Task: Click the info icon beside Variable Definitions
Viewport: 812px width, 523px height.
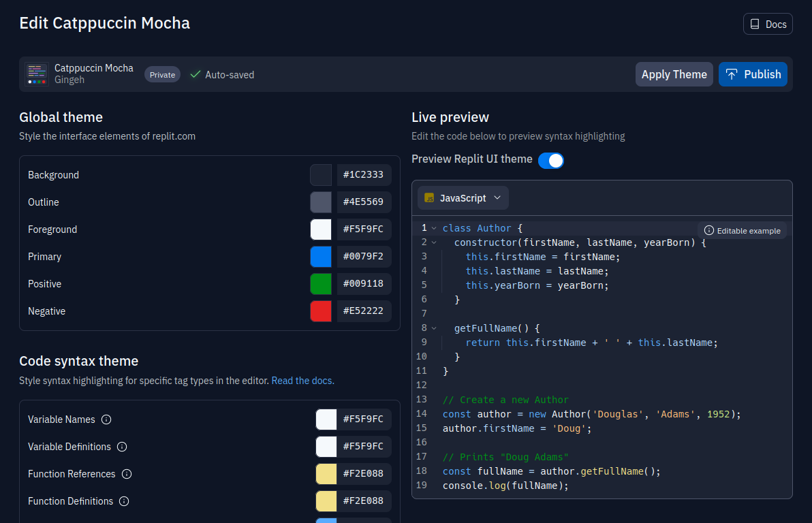Action: (x=122, y=447)
